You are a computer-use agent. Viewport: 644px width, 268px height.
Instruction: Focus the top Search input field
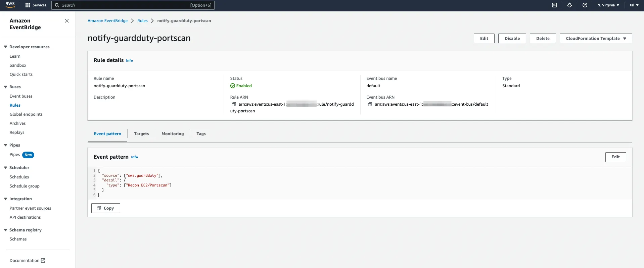(133, 5)
